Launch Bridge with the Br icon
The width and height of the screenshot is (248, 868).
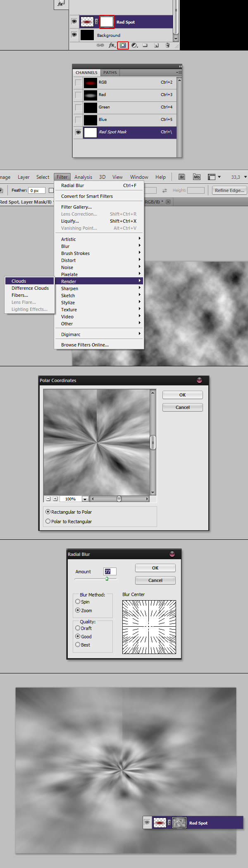(x=182, y=177)
